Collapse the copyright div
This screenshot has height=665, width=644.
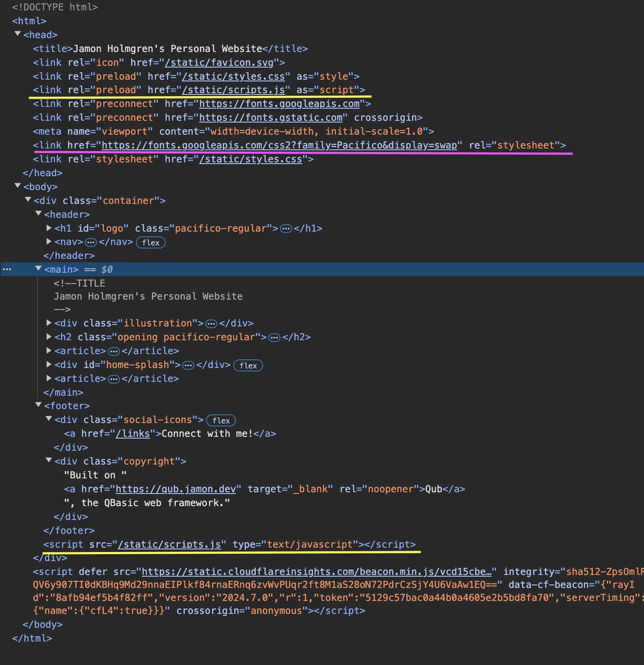pyautogui.click(x=49, y=461)
